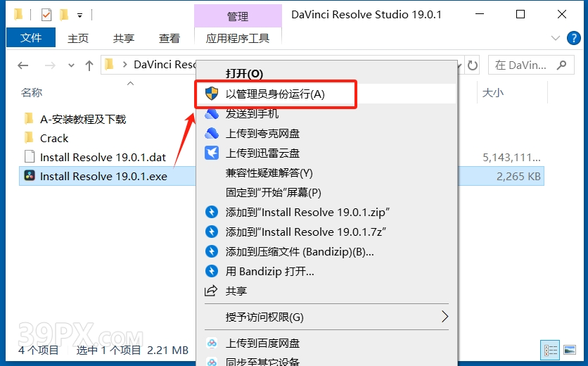
Task: Go back with the left arrow
Action: pyautogui.click(x=23, y=65)
